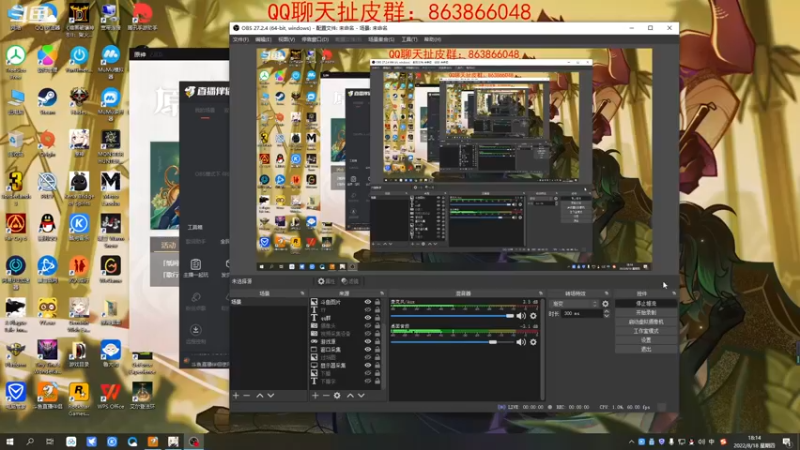This screenshot has width=800, height=450.
Task: Select the 场景 item in the Scenes list
Action: [x=268, y=302]
